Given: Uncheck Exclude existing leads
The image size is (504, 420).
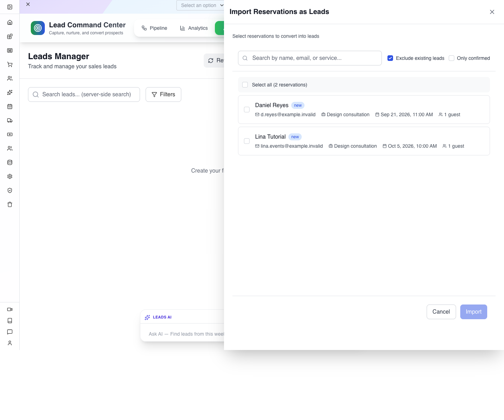Looking at the screenshot, I should pyautogui.click(x=390, y=58).
